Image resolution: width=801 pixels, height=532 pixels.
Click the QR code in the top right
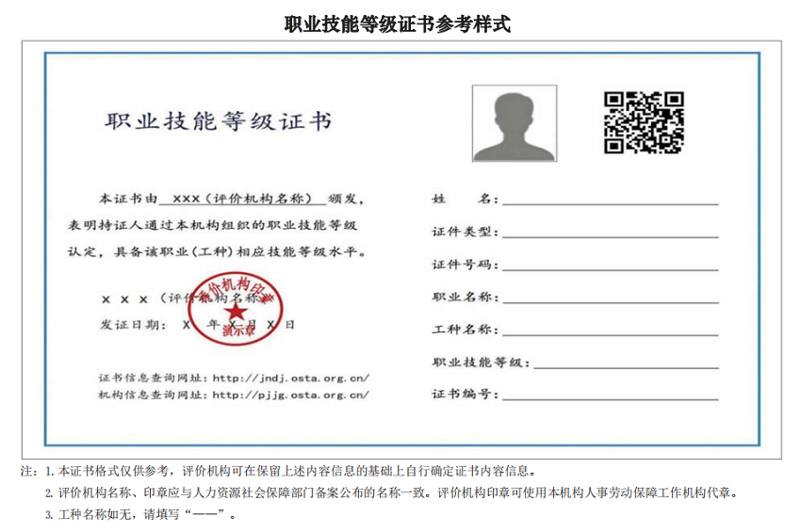point(644,122)
